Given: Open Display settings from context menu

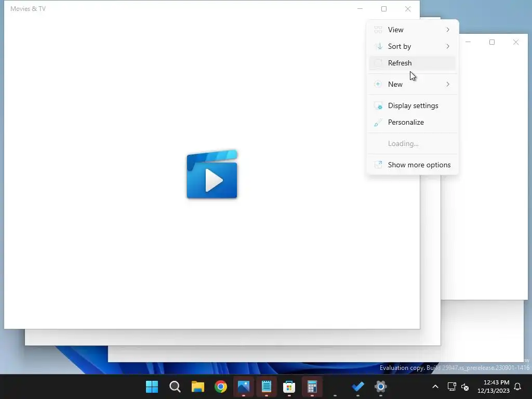Looking at the screenshot, I should click(x=412, y=105).
